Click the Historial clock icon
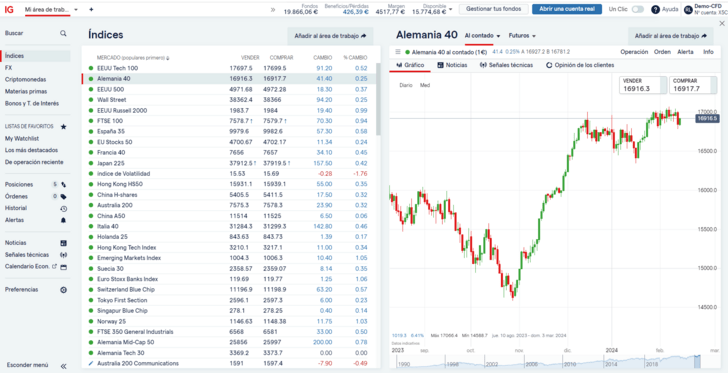Image resolution: width=728 pixels, height=373 pixels. point(64,209)
